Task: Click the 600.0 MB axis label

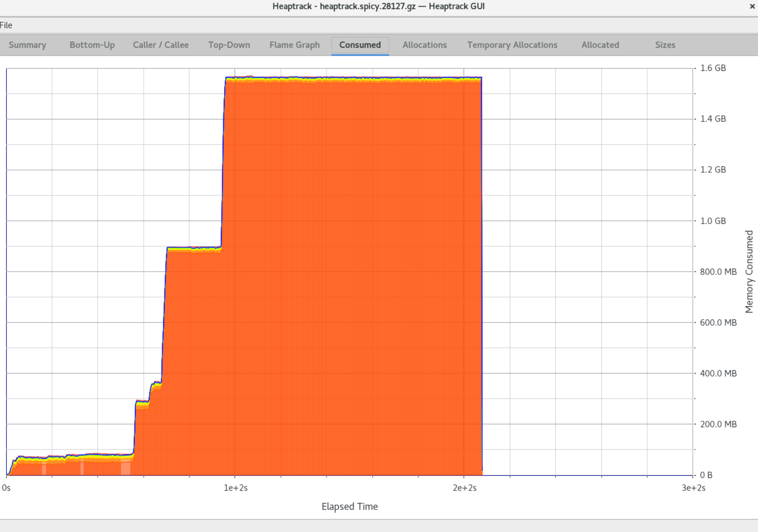Action: (718, 323)
